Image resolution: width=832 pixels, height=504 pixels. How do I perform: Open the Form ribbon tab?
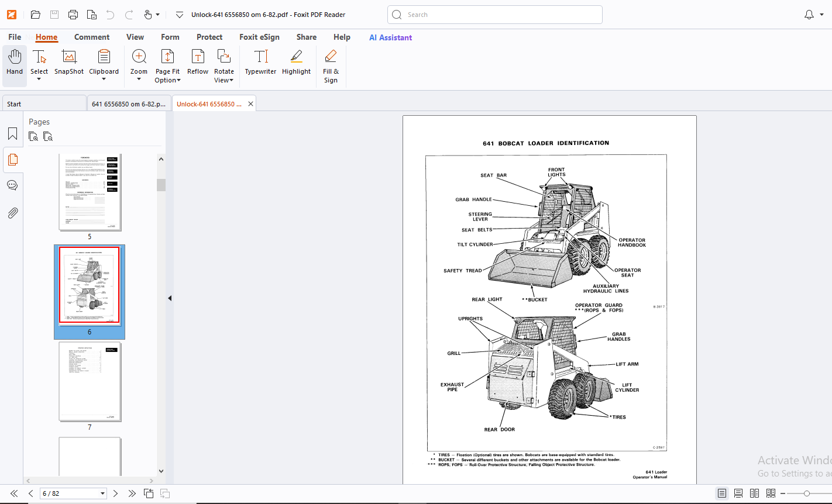click(170, 37)
